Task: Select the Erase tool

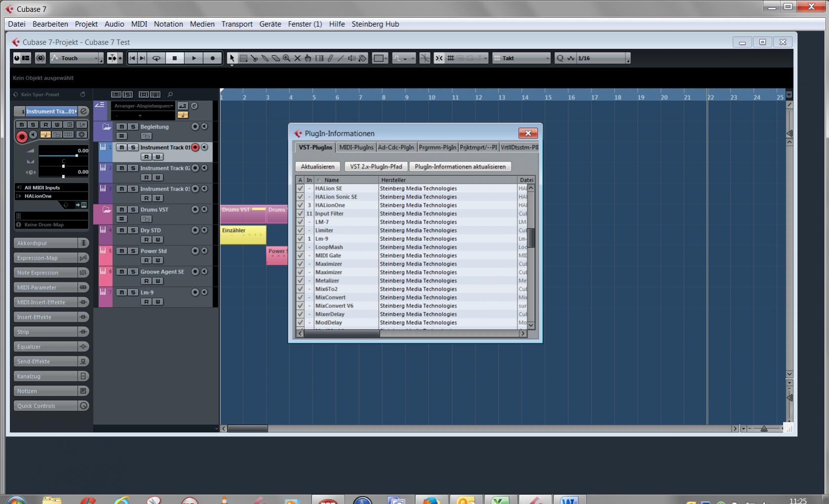Action: point(276,58)
